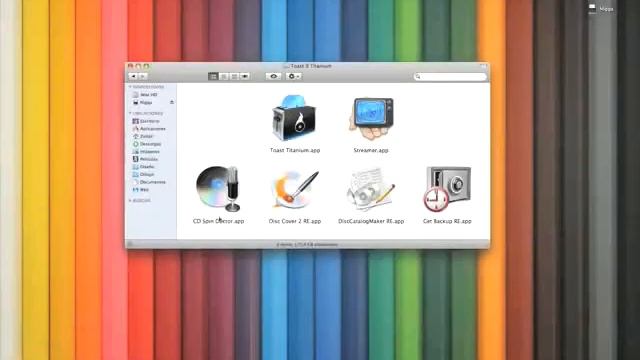Switch to Cover Flow view in toolbar

(x=244, y=76)
